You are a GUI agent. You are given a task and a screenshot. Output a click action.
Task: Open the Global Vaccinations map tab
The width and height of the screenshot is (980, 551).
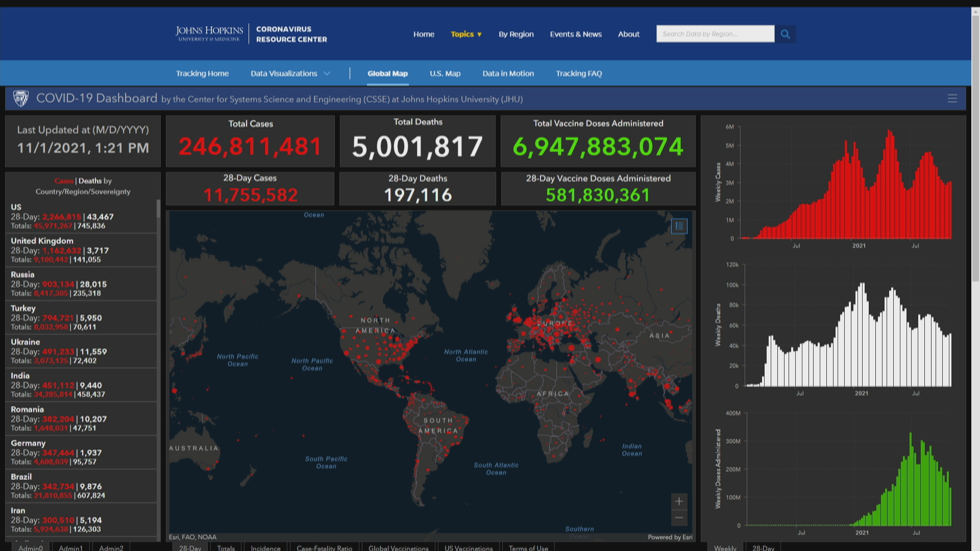click(398, 547)
